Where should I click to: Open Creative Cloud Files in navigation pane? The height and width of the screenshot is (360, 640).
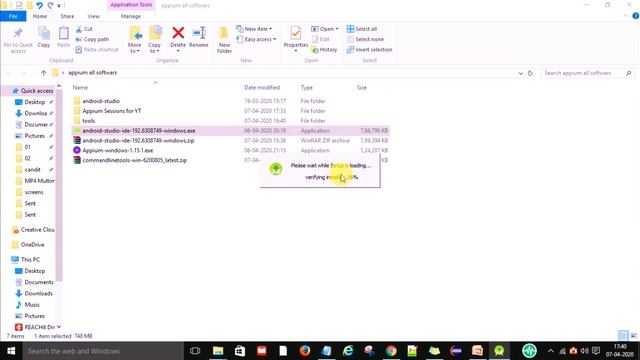(x=33, y=230)
